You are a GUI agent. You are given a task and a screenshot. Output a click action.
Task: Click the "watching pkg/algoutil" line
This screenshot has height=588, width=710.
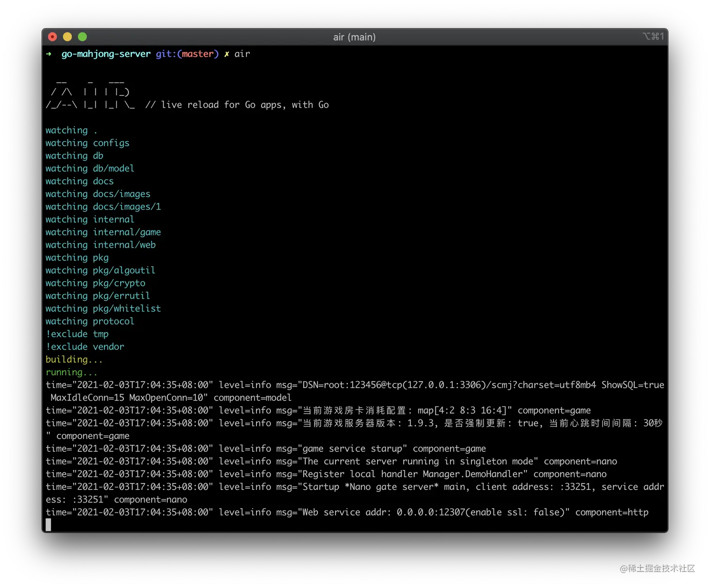point(100,270)
